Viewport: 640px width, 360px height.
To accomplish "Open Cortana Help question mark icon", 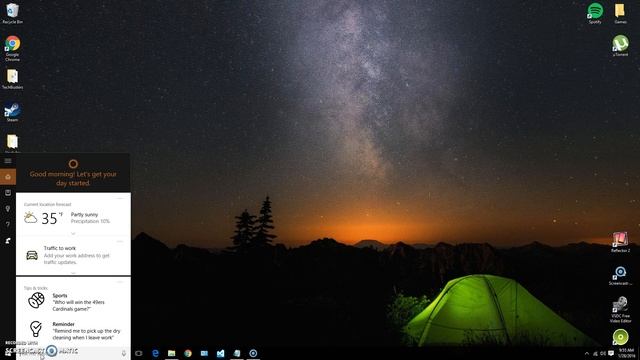I will [8, 224].
